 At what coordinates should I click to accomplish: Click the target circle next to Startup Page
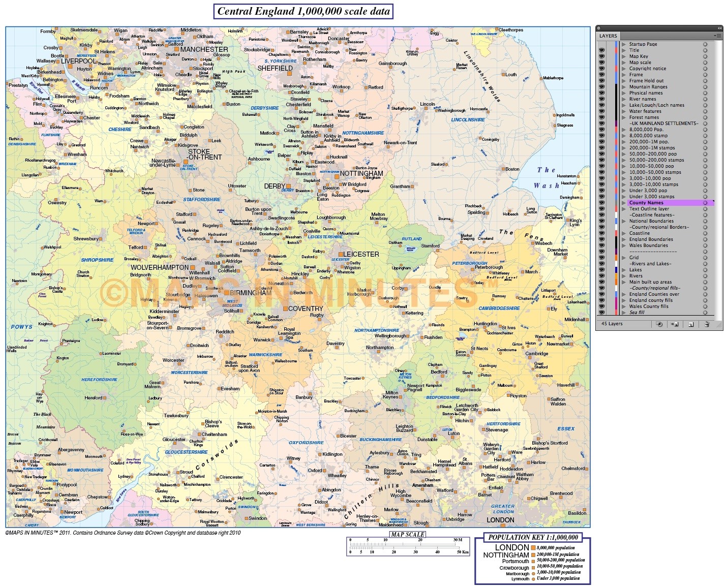(705, 44)
